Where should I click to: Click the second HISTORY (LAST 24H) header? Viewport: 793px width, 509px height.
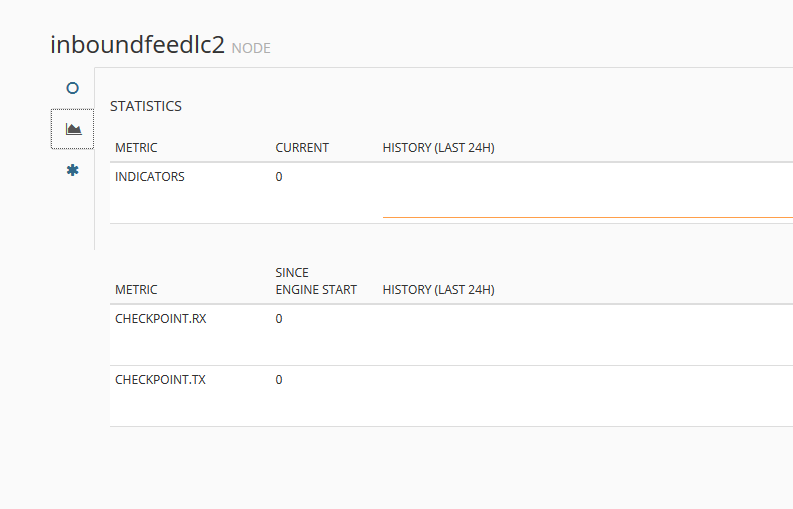tap(438, 290)
